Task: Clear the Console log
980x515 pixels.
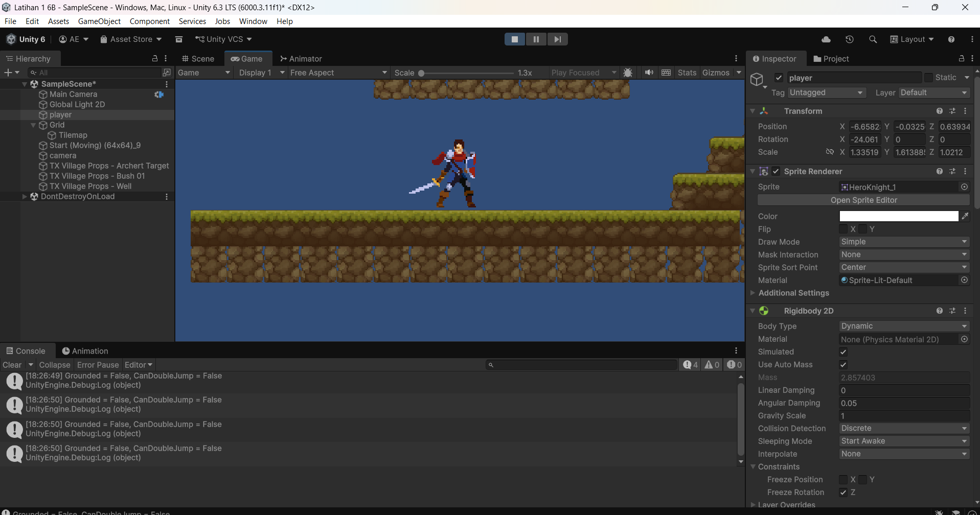Action: pyautogui.click(x=12, y=365)
